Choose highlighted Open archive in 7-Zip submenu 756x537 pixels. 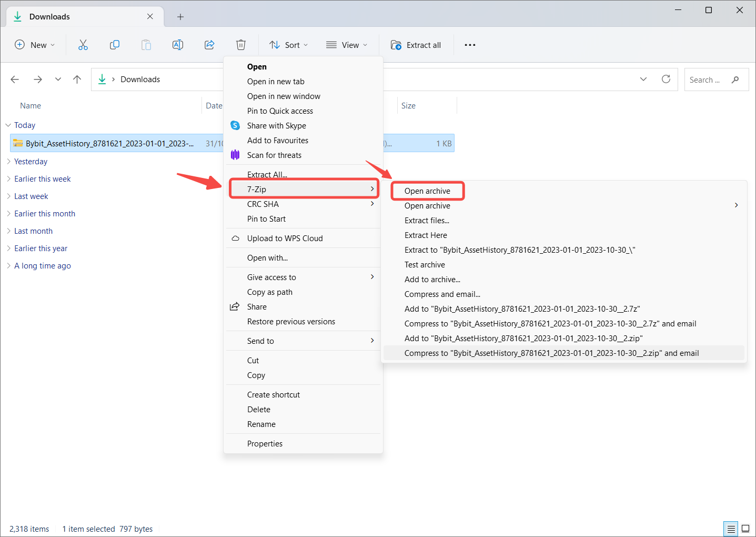tap(427, 191)
